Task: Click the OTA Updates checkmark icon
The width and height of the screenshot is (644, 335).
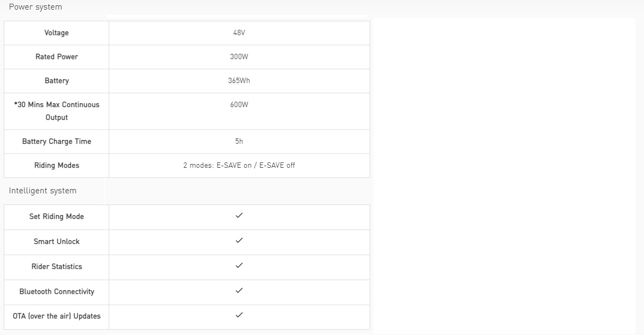Action: 239,315
